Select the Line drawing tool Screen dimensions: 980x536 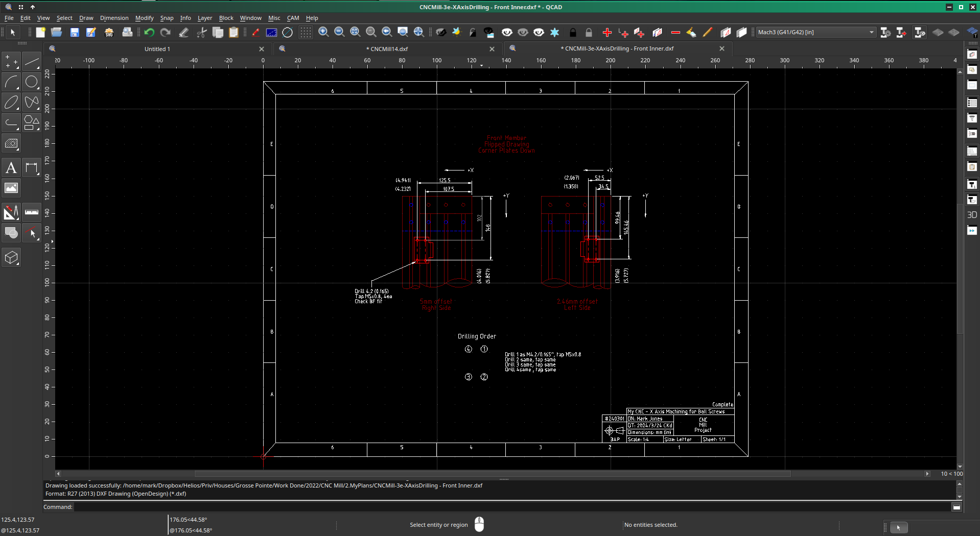click(x=32, y=61)
